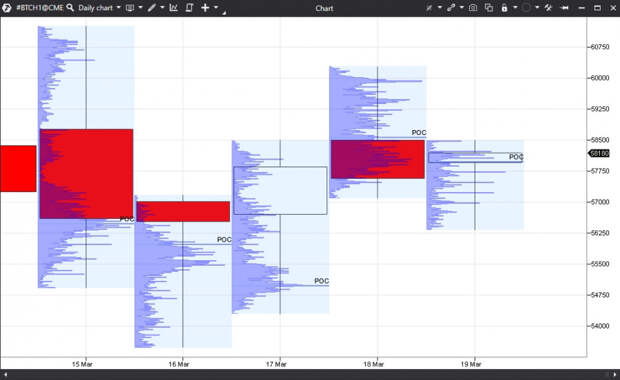Click the 58500 price axis label
The width and height of the screenshot is (620, 380).
coord(600,140)
